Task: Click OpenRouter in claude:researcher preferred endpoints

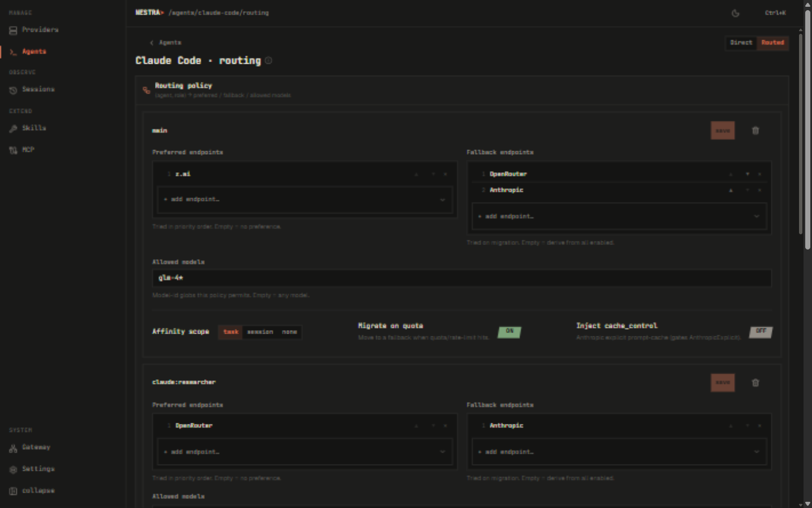Action: [x=194, y=426]
